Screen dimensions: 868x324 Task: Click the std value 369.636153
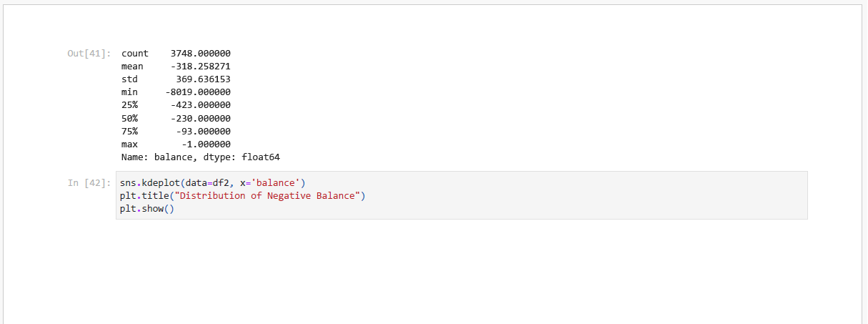pyautogui.click(x=203, y=79)
